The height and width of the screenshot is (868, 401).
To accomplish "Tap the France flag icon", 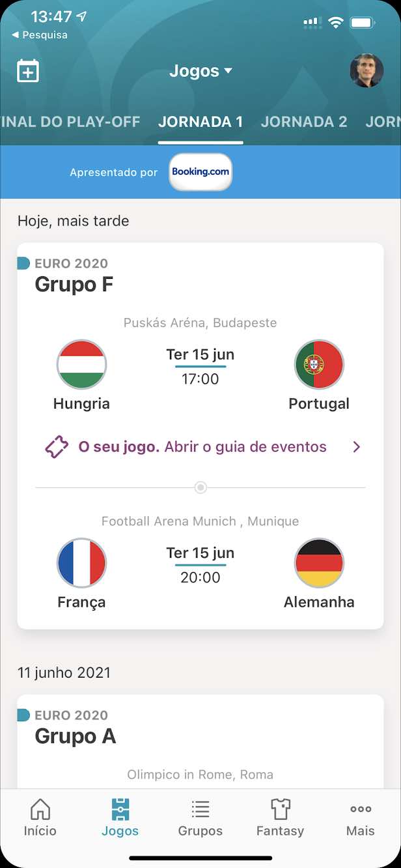I will (x=81, y=563).
